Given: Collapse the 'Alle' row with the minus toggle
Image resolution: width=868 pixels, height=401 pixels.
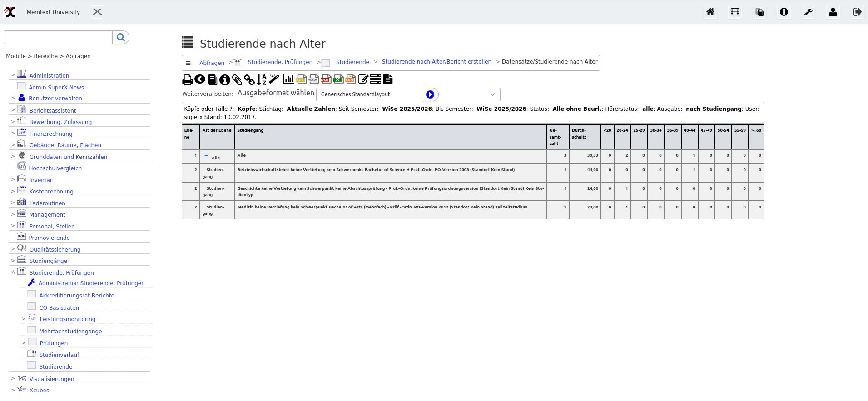Looking at the screenshot, I should tap(206, 156).
